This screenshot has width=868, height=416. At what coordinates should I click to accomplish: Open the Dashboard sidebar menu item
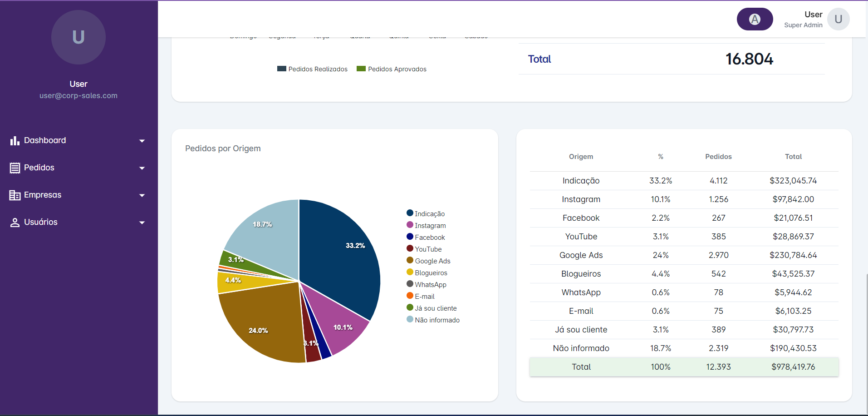[x=78, y=140]
